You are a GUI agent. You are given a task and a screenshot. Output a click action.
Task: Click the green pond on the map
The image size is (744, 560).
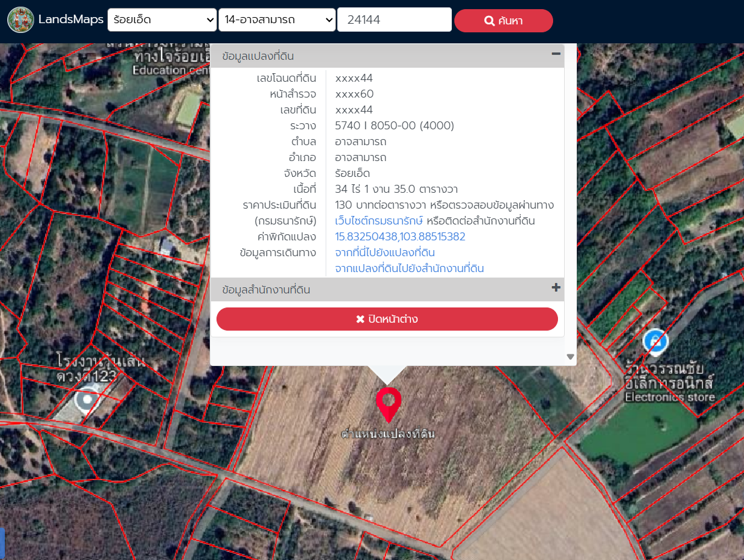pyautogui.click(x=637, y=433)
